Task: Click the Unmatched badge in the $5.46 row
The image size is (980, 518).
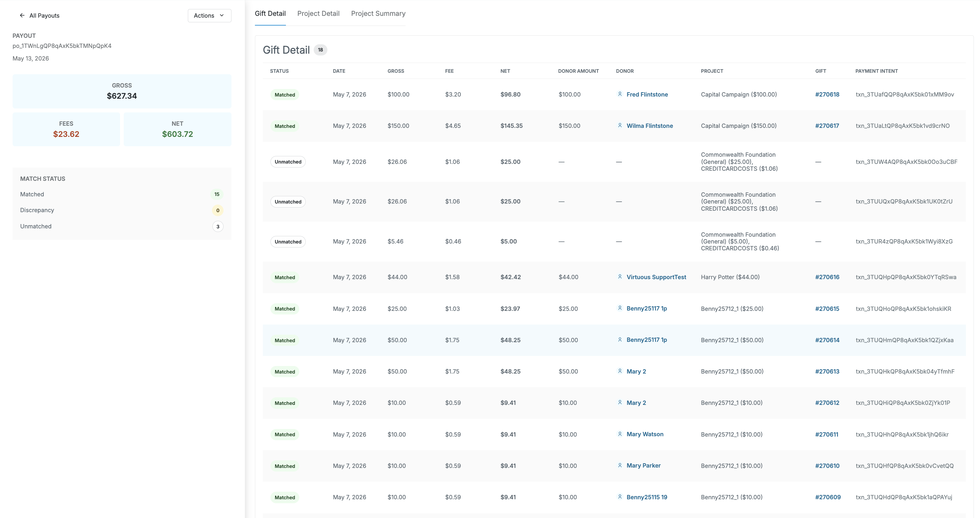Action: (288, 242)
